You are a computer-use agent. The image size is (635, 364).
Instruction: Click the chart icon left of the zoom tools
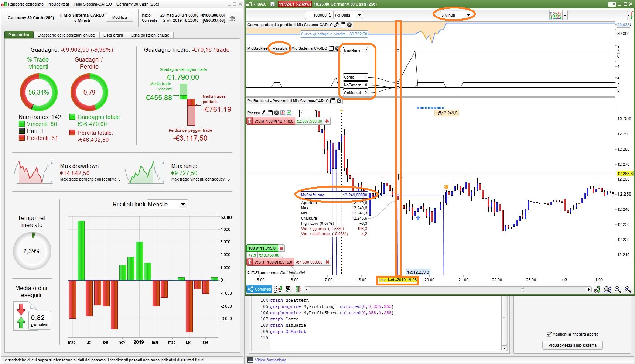[597, 289]
